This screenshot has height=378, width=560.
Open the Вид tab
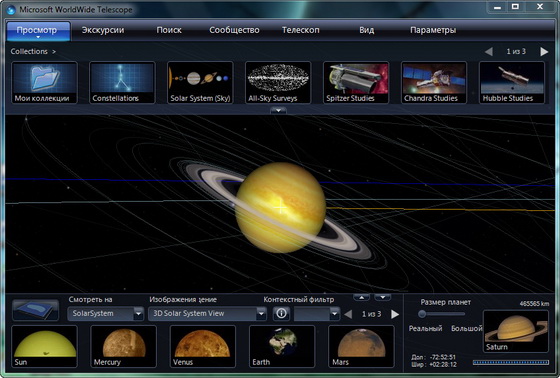(x=366, y=30)
